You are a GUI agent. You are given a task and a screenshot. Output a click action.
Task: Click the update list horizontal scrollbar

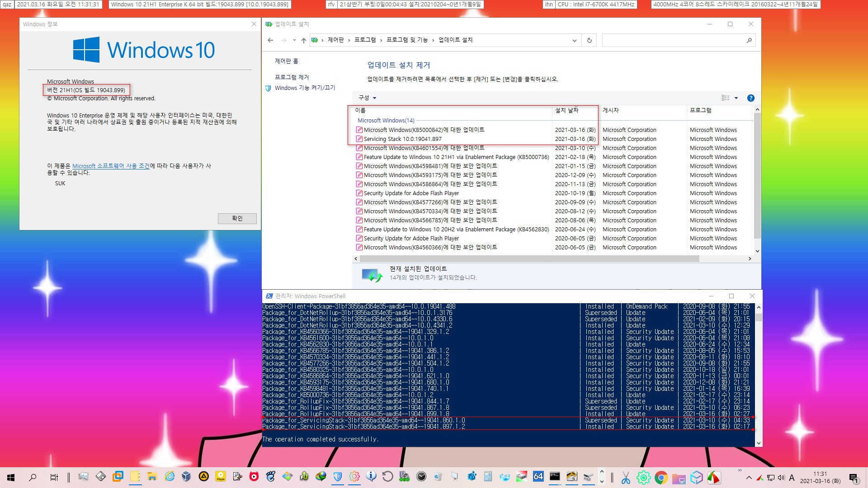pos(529,259)
